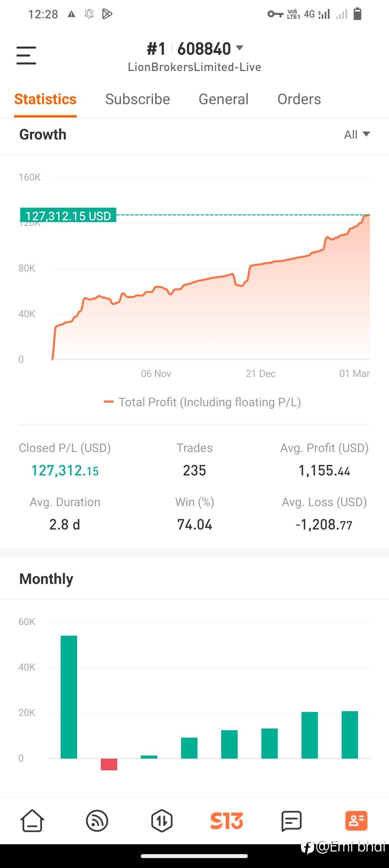This screenshot has width=389, height=868.
Task: Toggle Total Profit legend series
Action: pyautogui.click(x=202, y=402)
